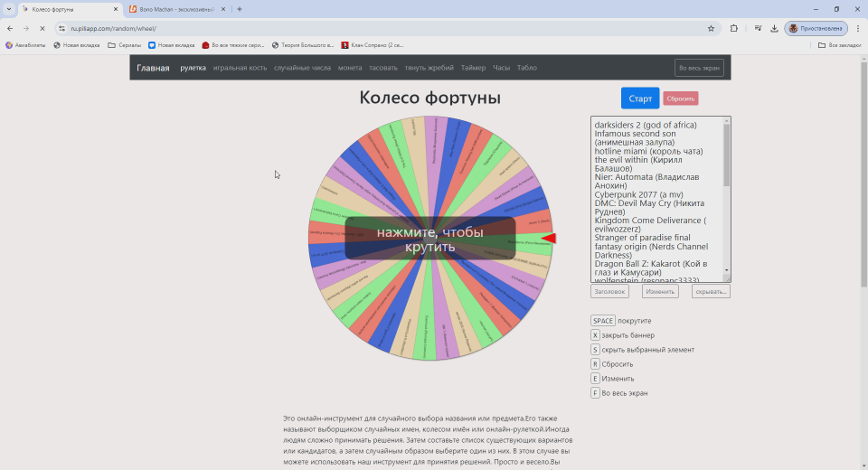Bookmark this page with the star icon
The image size is (868, 470).
(711, 28)
